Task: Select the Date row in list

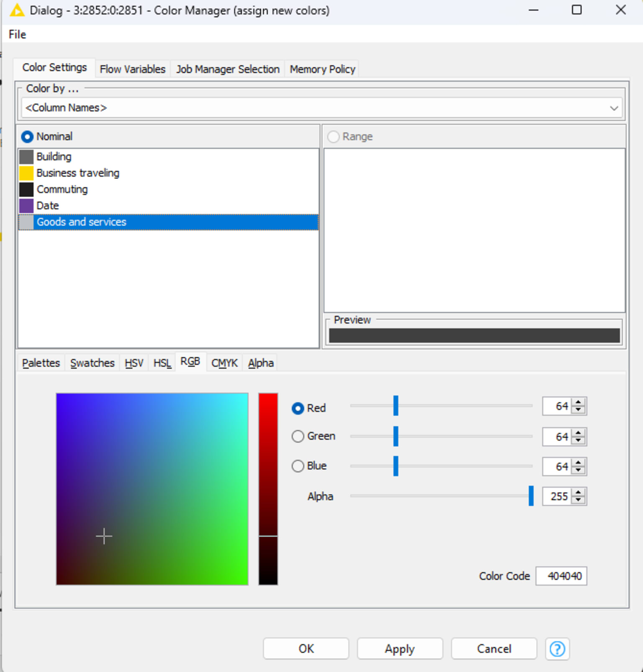Action: coord(168,206)
